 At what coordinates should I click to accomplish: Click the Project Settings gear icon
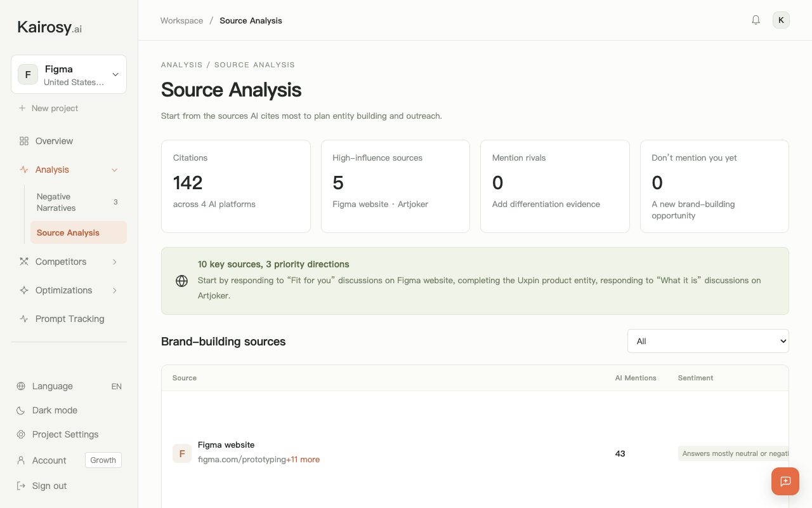click(x=21, y=434)
